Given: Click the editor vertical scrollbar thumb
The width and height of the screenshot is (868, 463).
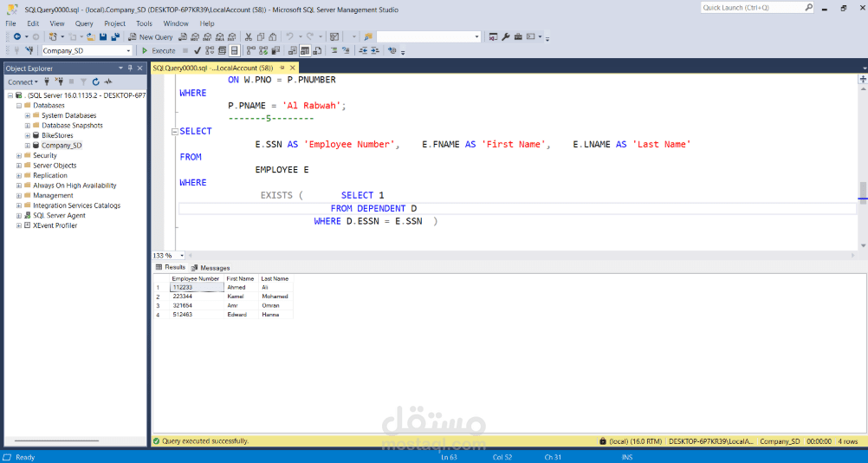Looking at the screenshot, I should pos(863,193).
